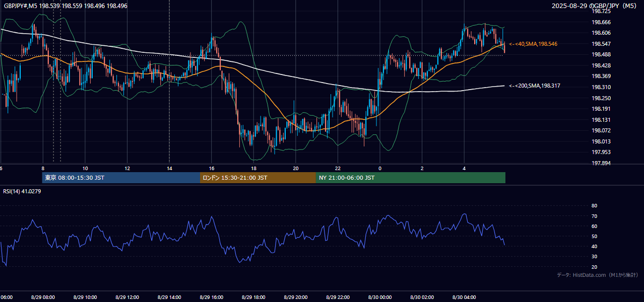Click the 8/30 02:00 date-time label
Screen dimensions: 644x302
click(x=422, y=297)
